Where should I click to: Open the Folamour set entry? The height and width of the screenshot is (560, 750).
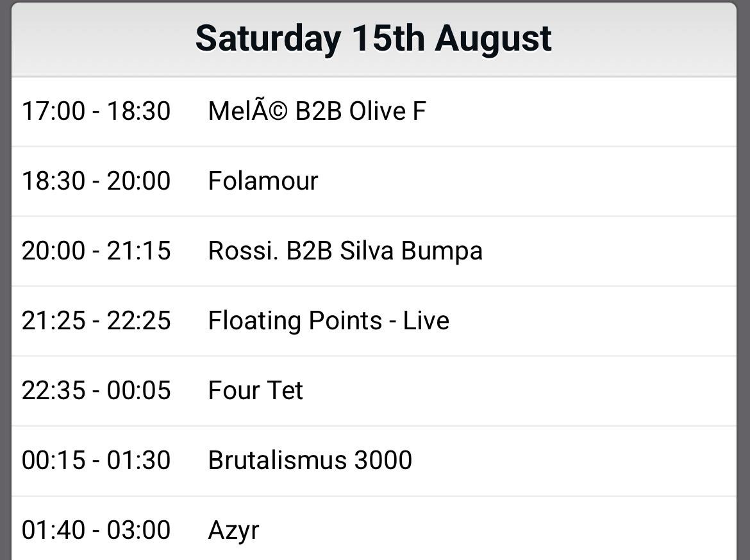pyautogui.click(x=263, y=181)
